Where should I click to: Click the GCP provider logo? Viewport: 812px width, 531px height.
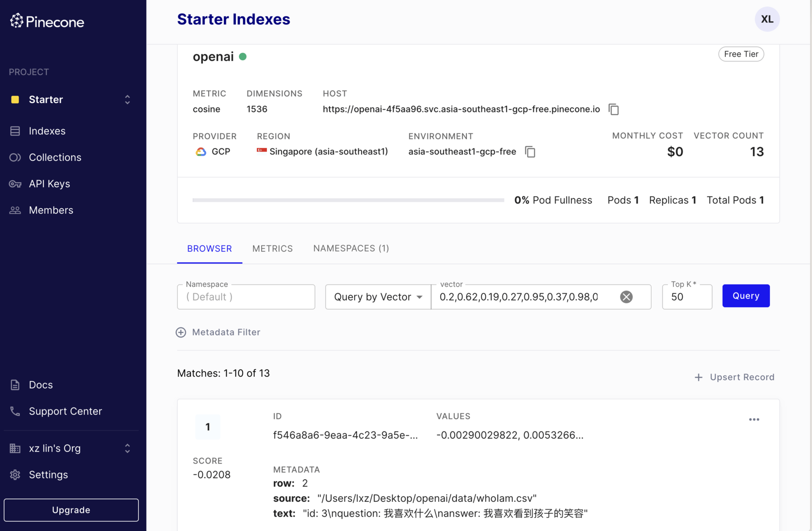[x=201, y=152]
